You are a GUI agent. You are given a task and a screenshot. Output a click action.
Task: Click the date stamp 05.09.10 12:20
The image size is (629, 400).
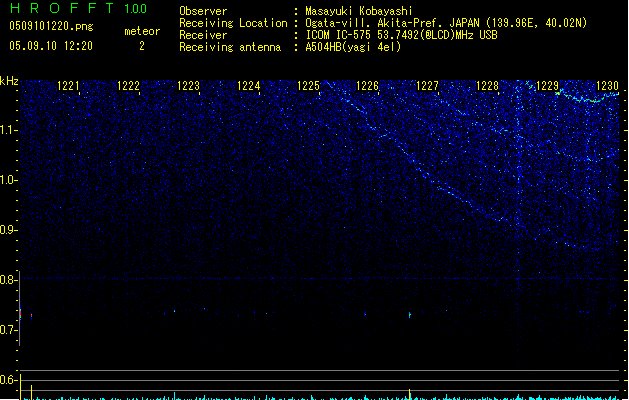pos(51,46)
